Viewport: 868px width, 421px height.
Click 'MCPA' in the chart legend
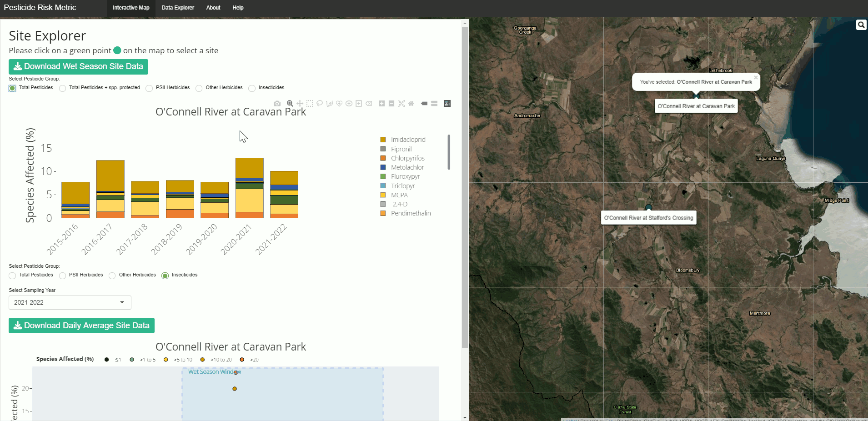pyautogui.click(x=399, y=195)
